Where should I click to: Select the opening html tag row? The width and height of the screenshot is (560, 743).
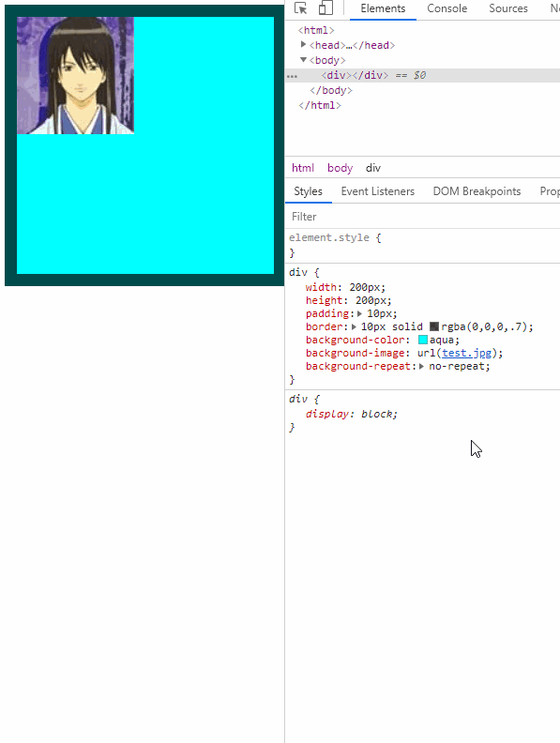coord(316,30)
